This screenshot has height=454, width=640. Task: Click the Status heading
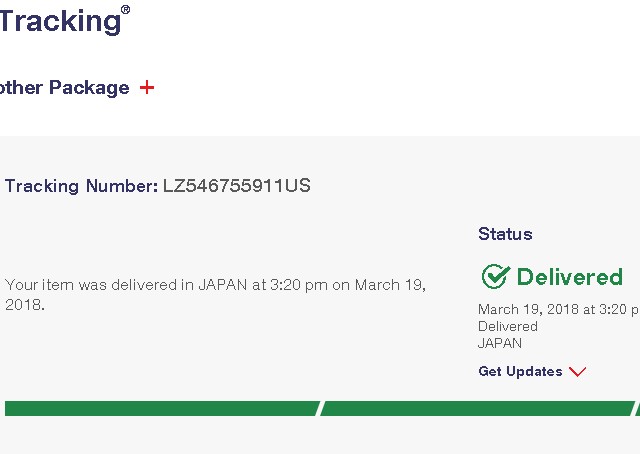(x=505, y=234)
